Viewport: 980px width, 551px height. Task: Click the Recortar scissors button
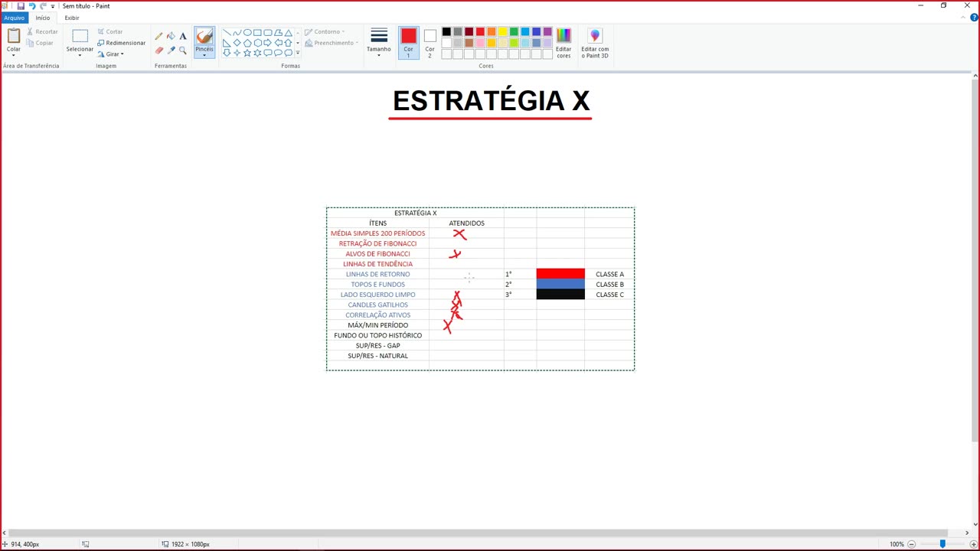coord(42,31)
